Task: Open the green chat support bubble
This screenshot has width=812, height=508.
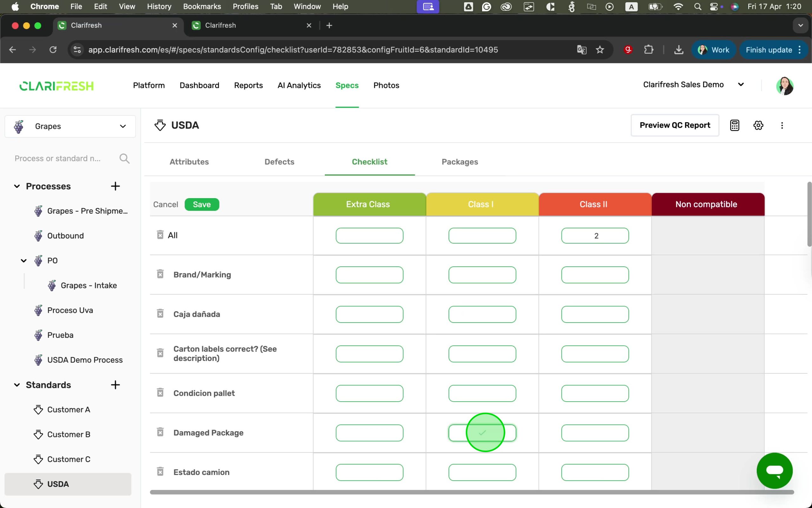Action: [x=775, y=470]
